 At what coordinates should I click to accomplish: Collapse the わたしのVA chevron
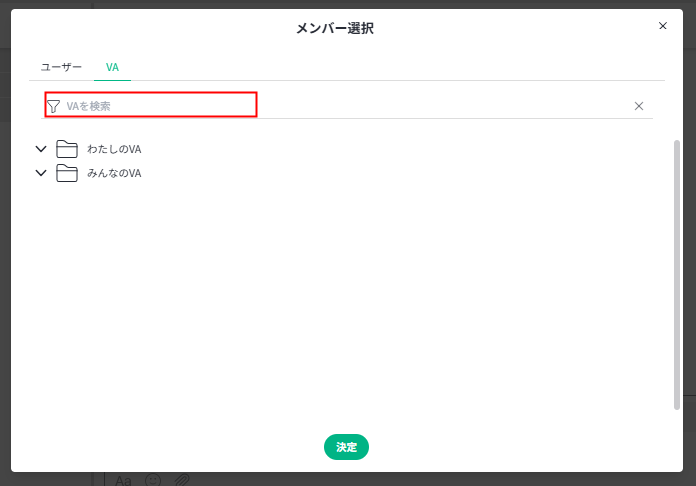click(x=41, y=149)
